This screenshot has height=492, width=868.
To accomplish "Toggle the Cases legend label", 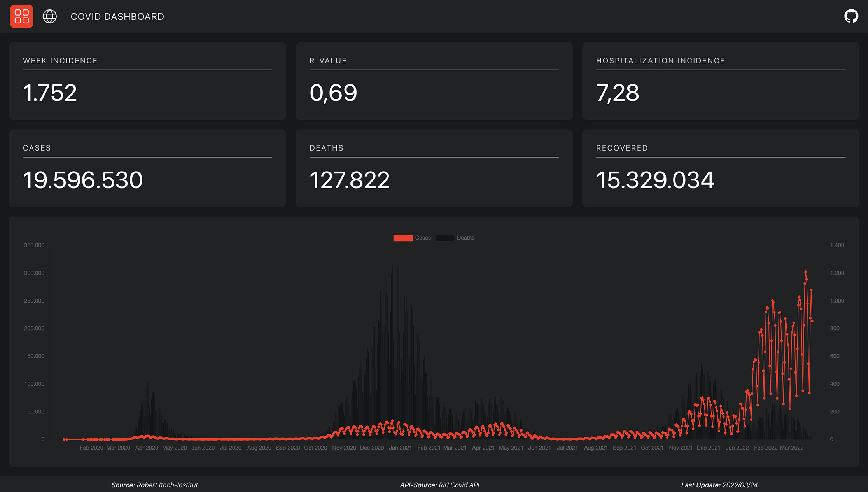I will (423, 238).
